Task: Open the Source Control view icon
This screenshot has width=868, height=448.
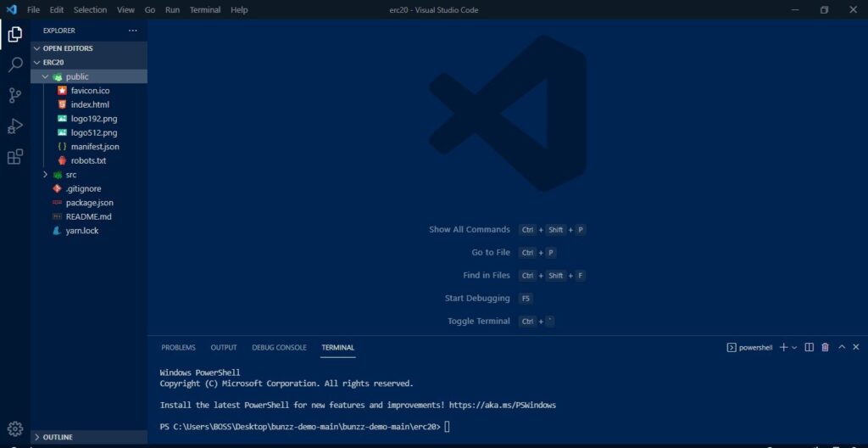Action: click(x=15, y=95)
